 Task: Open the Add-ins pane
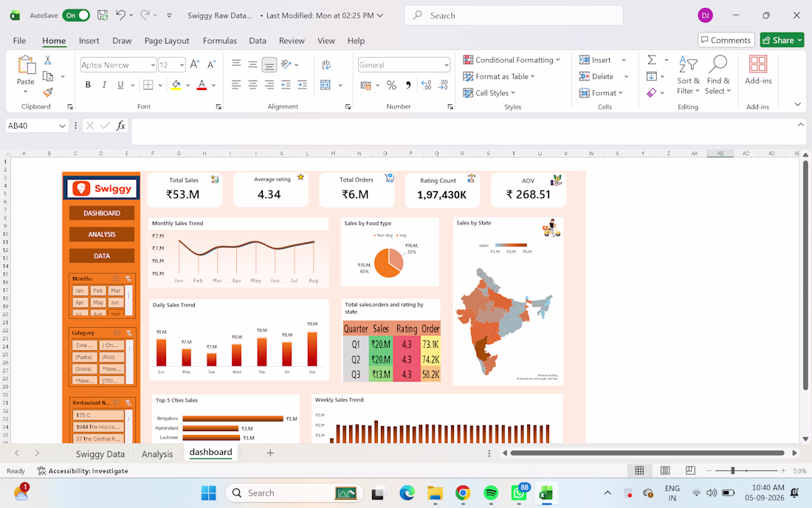click(758, 70)
